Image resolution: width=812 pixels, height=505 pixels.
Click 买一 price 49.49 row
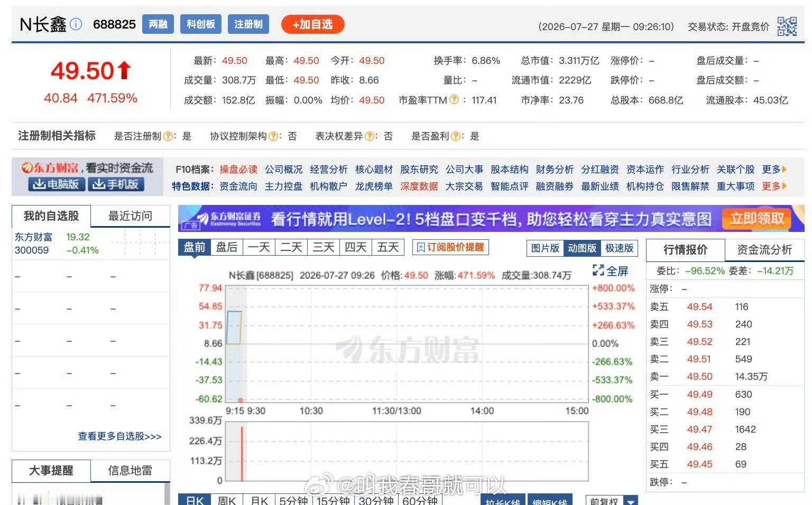tap(725, 395)
